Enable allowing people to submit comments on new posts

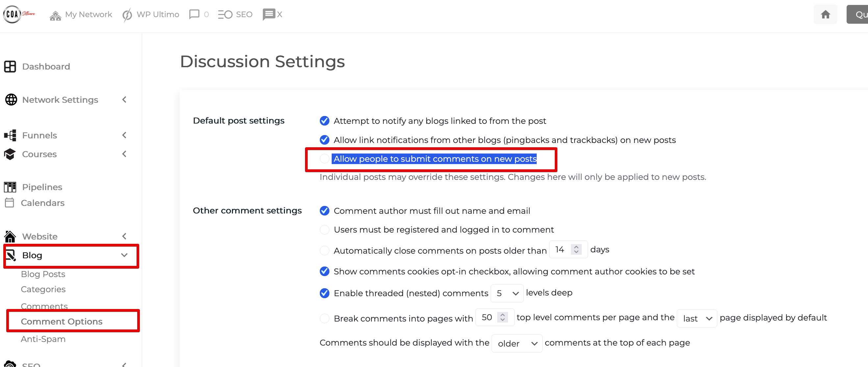324,158
